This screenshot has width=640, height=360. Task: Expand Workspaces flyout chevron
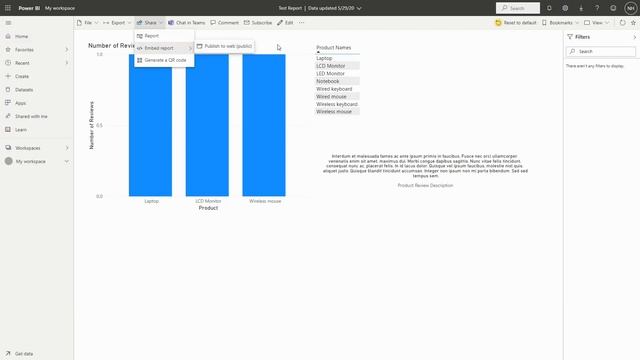click(x=67, y=148)
